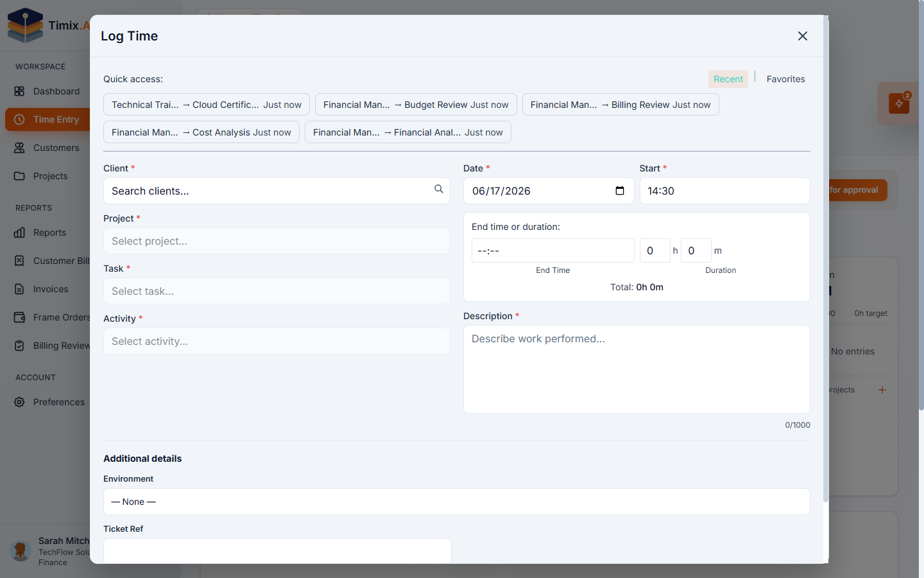Click the Reports chart icon

(19, 232)
